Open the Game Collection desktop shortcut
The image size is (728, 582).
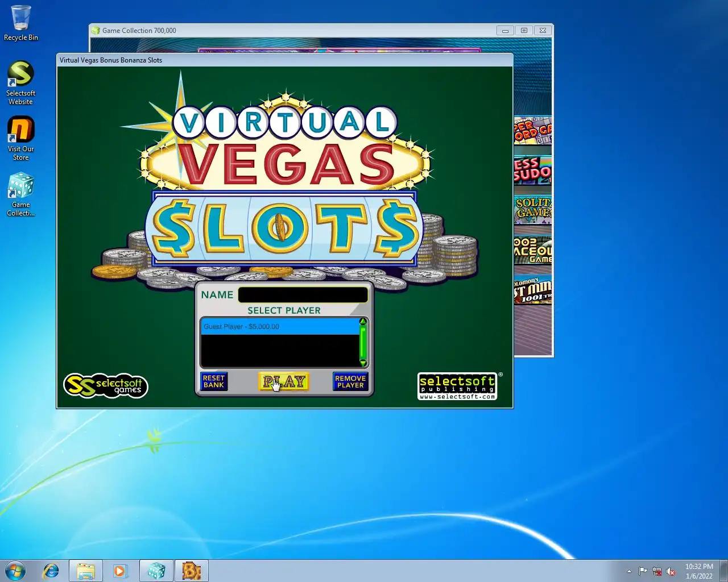point(20,195)
